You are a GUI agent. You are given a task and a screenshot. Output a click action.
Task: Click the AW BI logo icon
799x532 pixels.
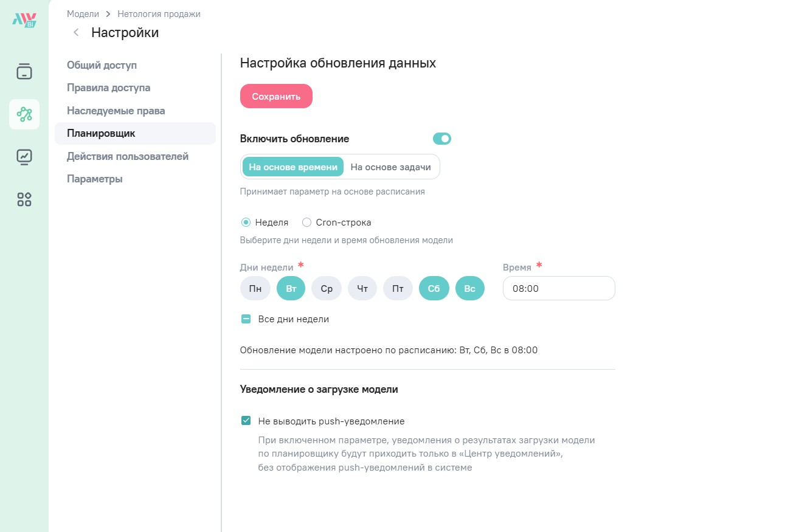point(24,19)
